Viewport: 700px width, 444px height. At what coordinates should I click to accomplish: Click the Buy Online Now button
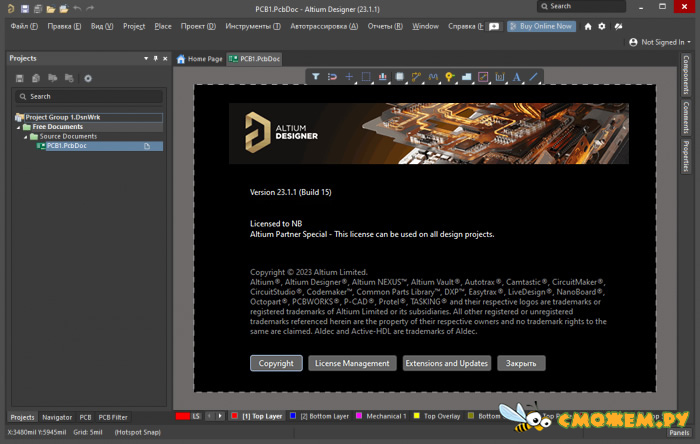(542, 26)
